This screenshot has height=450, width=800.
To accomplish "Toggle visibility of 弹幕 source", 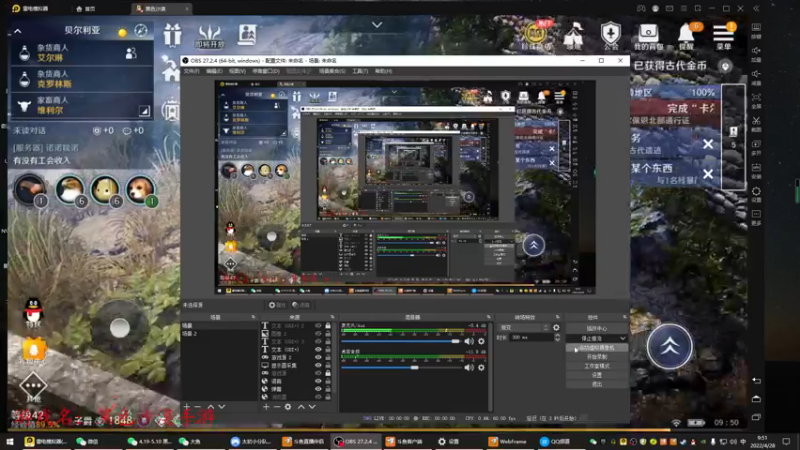I will 318,389.
